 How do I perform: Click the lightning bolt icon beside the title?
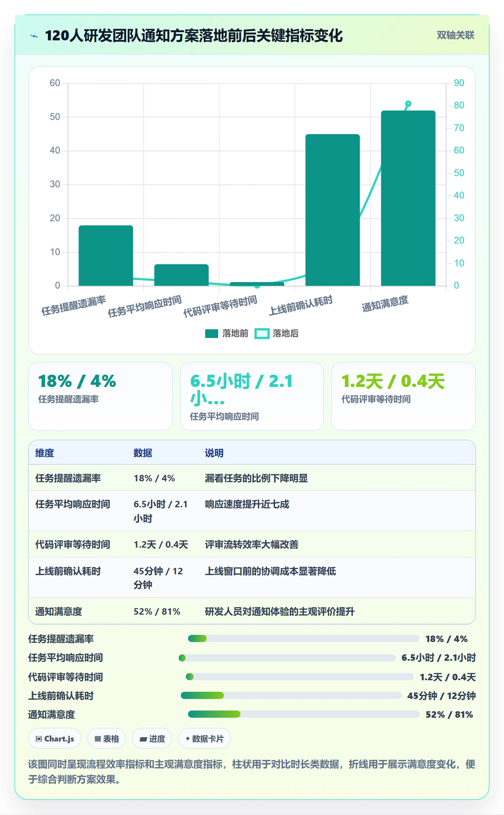point(34,36)
